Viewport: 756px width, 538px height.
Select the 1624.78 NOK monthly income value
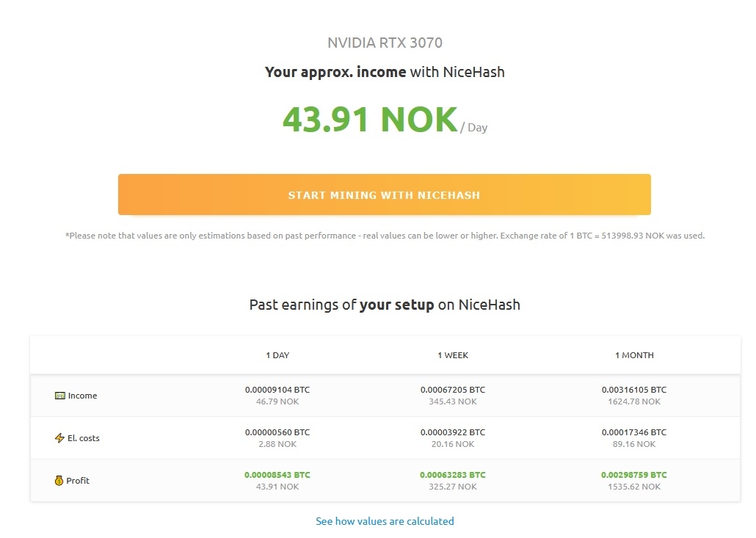634,401
